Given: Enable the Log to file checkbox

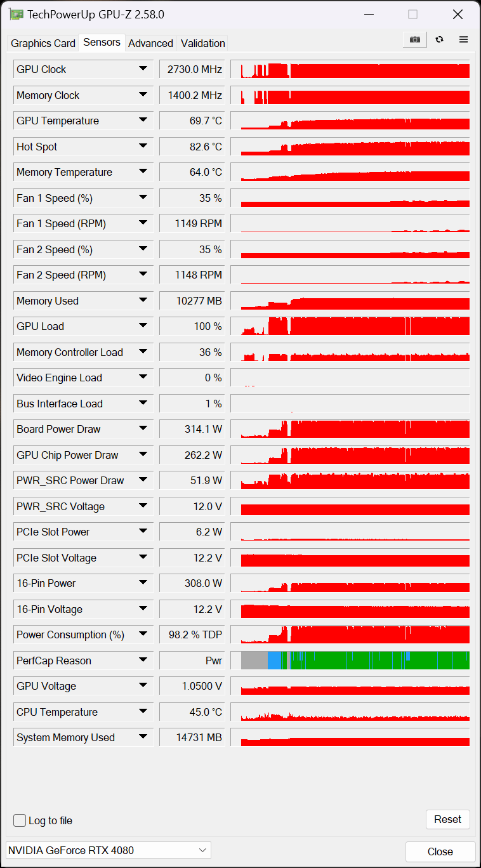Looking at the screenshot, I should (x=20, y=820).
